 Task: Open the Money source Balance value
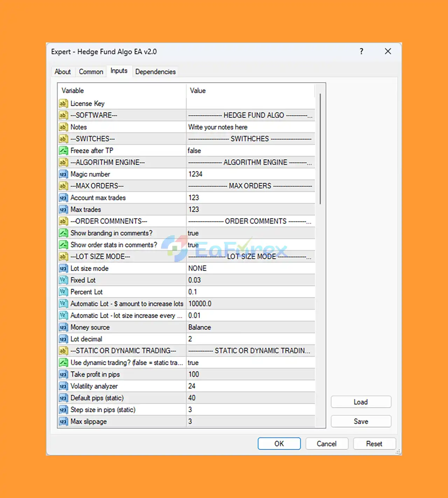(251, 327)
